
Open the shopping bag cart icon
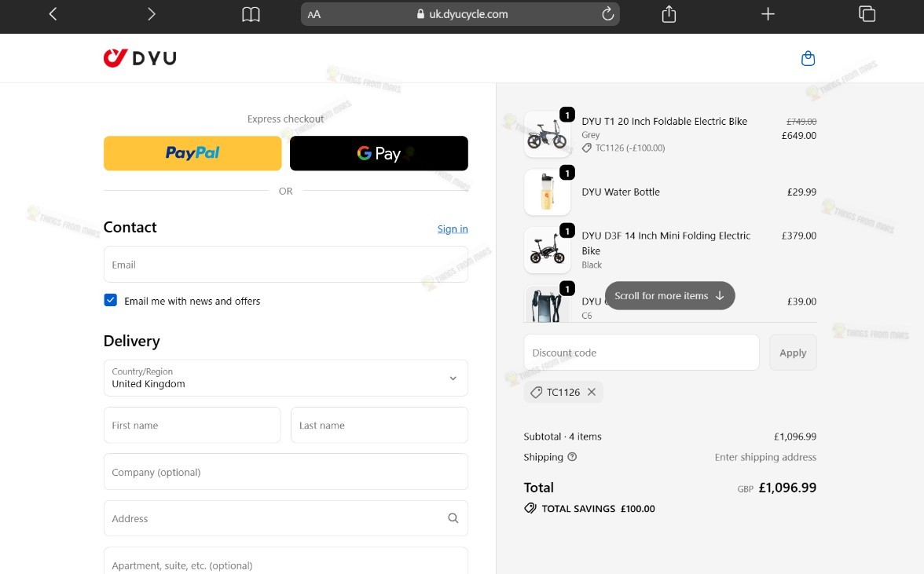[x=808, y=58]
